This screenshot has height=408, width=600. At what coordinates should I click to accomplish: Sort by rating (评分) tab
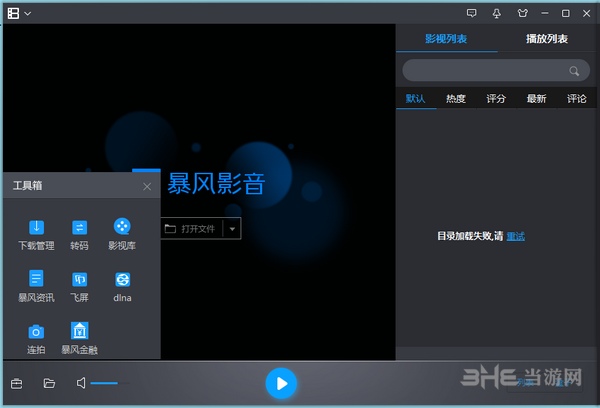(496, 99)
